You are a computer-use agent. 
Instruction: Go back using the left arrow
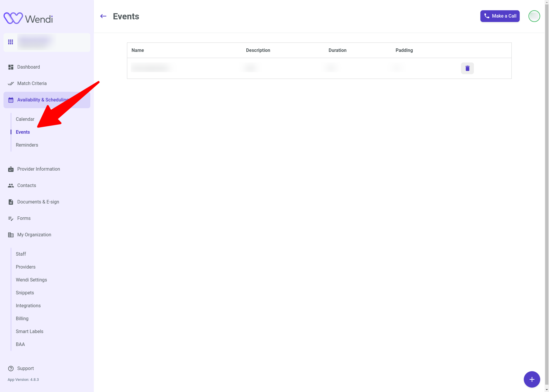point(103,16)
